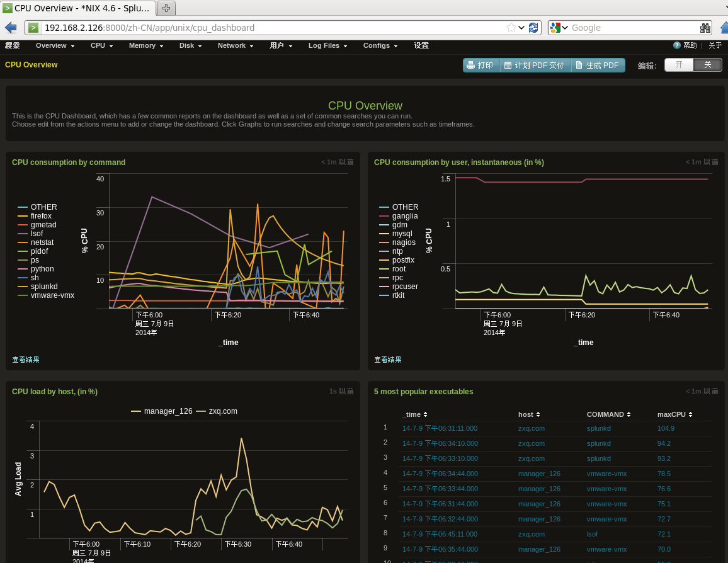This screenshot has height=563, width=728.
Task: Toggle root series in user legend
Action: pos(393,269)
